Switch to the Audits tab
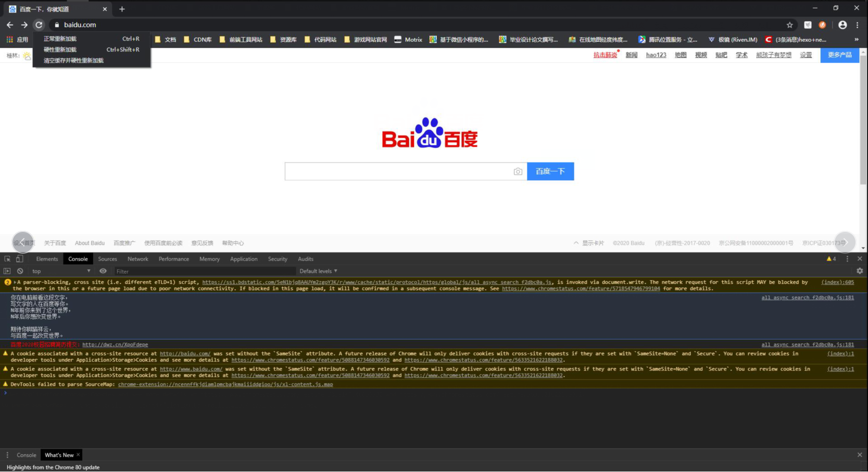 pyautogui.click(x=306, y=259)
